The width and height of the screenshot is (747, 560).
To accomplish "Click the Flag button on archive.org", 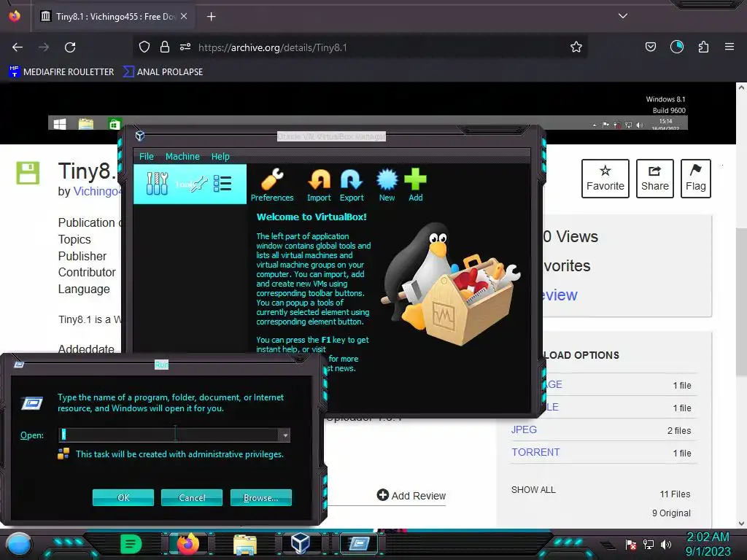I will pyautogui.click(x=695, y=179).
